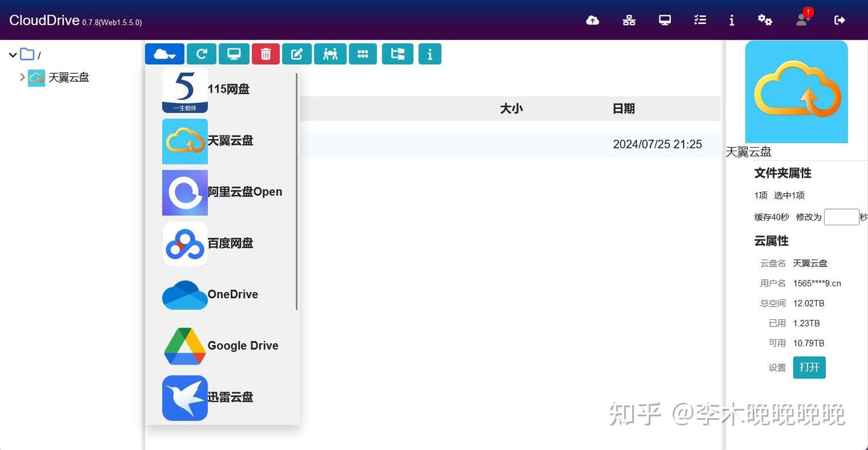This screenshot has height=450, width=868.
Task: Click the cache seconds input field
Action: tap(841, 216)
